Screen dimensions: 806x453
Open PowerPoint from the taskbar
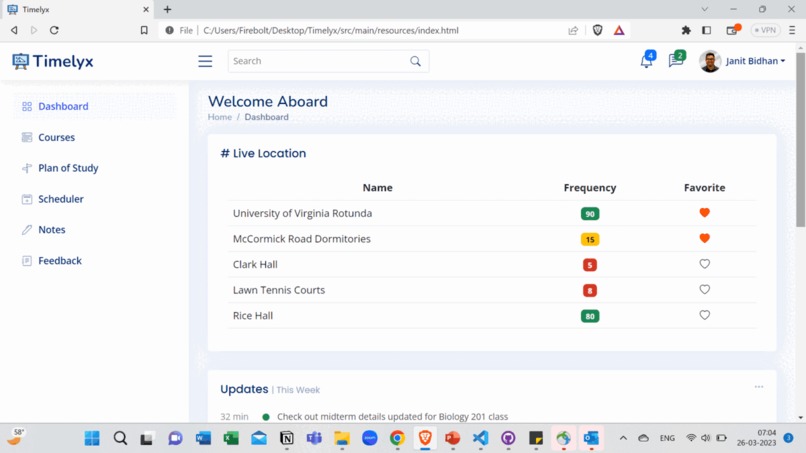coord(452,438)
